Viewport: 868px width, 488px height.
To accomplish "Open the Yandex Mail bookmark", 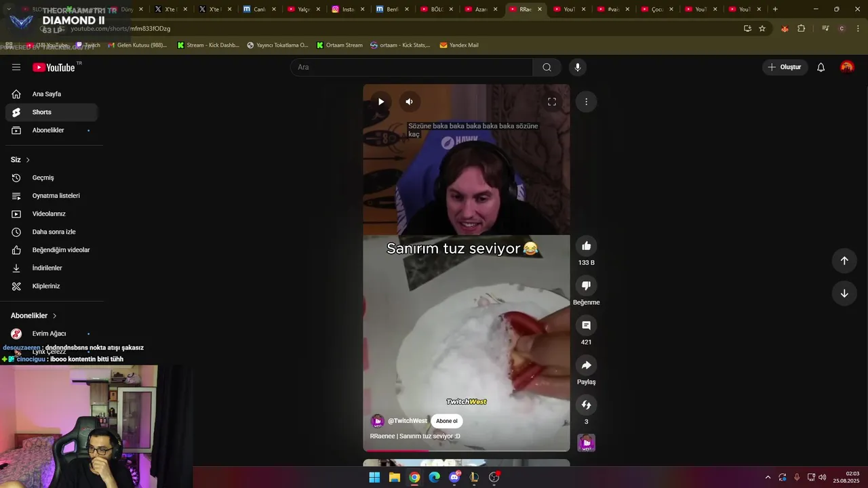I will (x=459, y=45).
